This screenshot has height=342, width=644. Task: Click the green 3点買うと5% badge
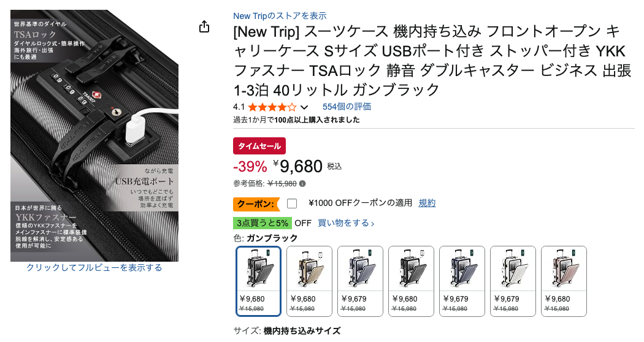pos(262,223)
